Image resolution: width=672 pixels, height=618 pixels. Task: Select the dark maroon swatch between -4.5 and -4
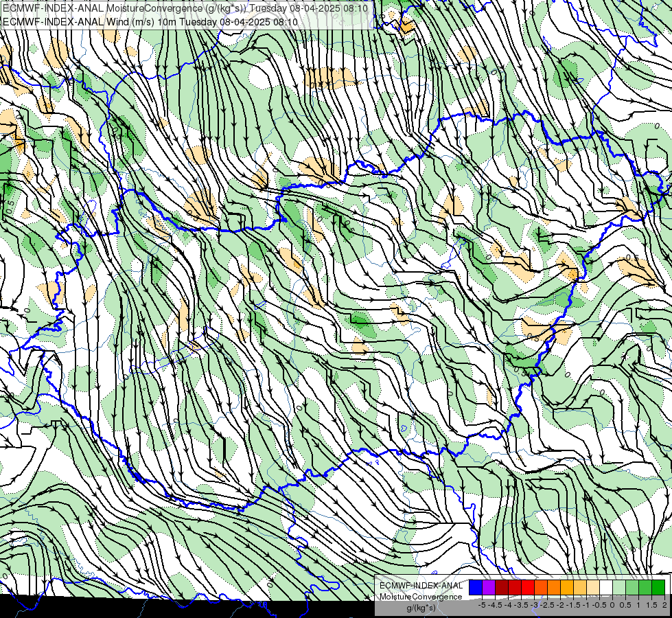click(502, 588)
